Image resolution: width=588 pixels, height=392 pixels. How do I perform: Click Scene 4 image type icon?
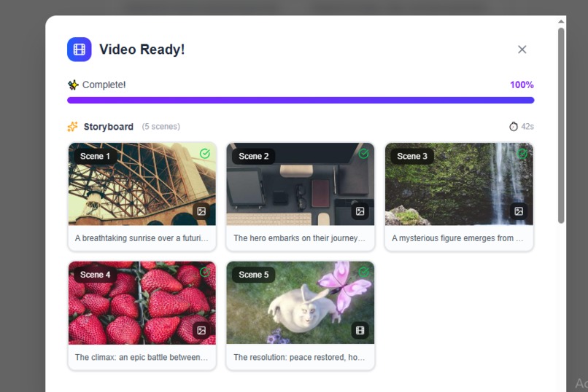point(201,330)
